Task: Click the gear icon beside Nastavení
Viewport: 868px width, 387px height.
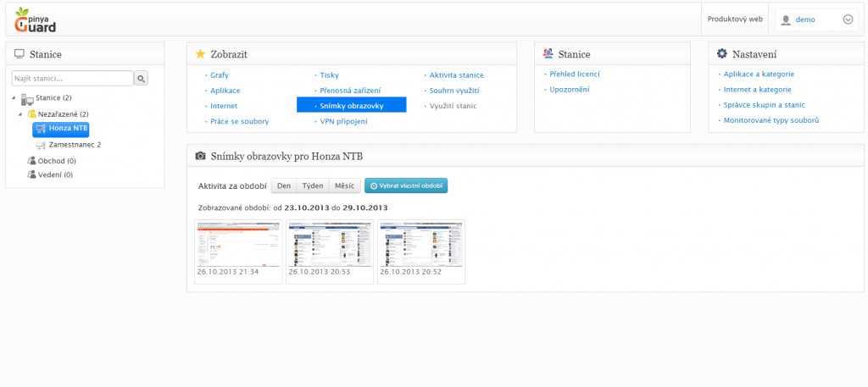Action: coord(722,53)
